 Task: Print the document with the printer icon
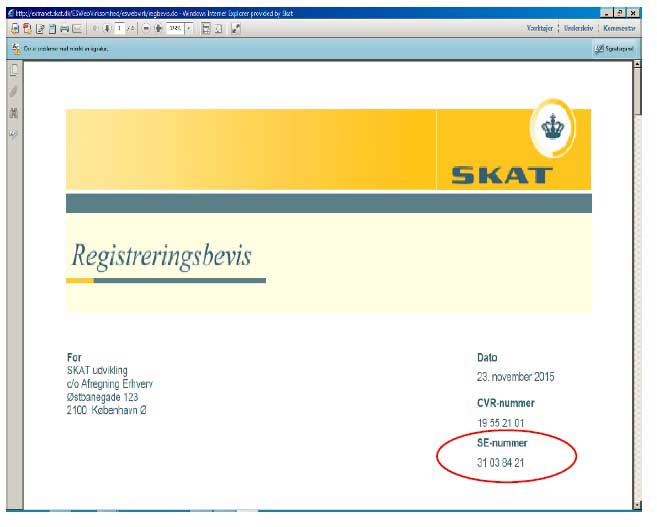[65, 28]
